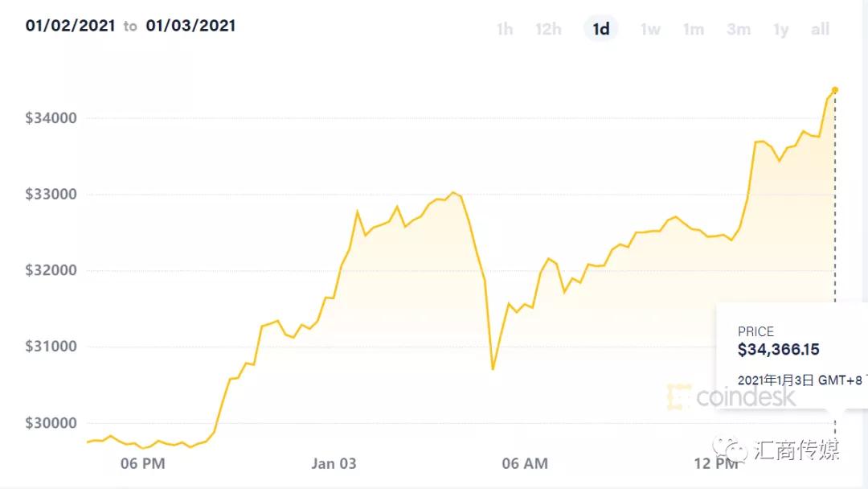Click the start date 01/02/2021
868x489 pixels.
(71, 26)
